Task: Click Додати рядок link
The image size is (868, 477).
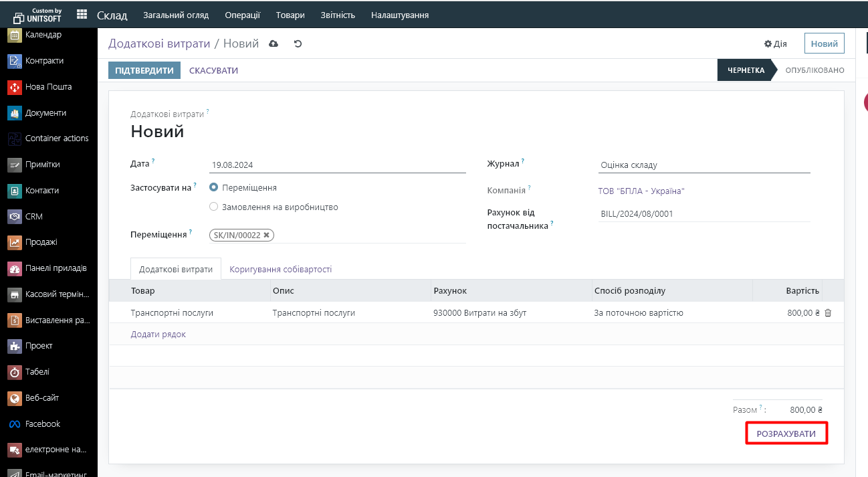Action: [158, 335]
